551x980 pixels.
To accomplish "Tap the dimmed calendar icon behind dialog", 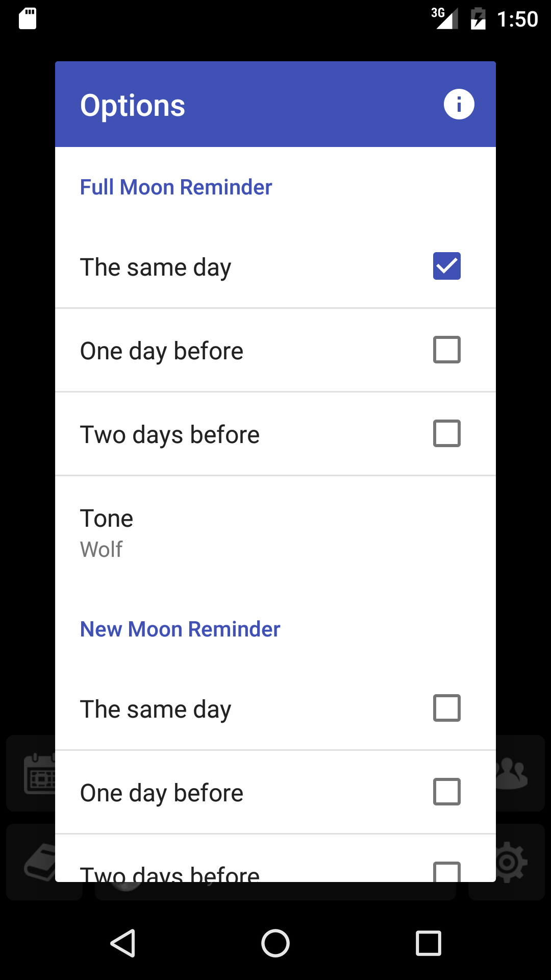I will [x=40, y=773].
